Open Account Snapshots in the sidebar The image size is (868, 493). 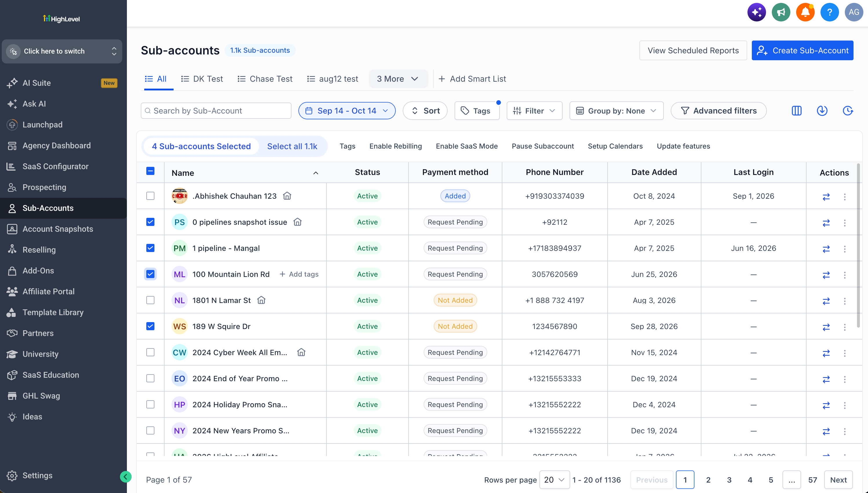[x=58, y=229]
